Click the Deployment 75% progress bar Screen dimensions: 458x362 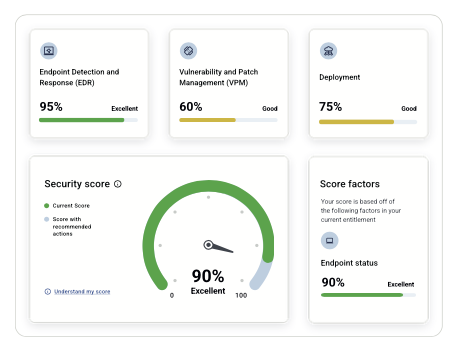[x=368, y=122]
